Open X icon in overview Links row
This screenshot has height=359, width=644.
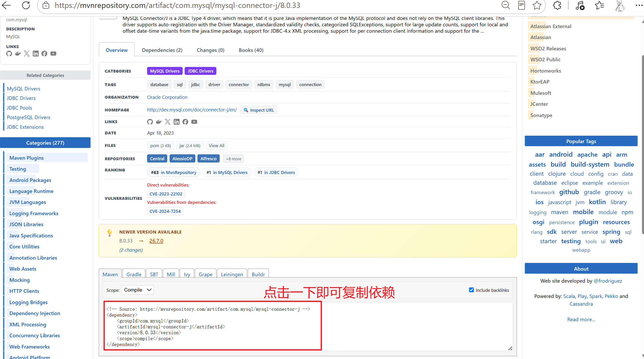click(x=168, y=122)
